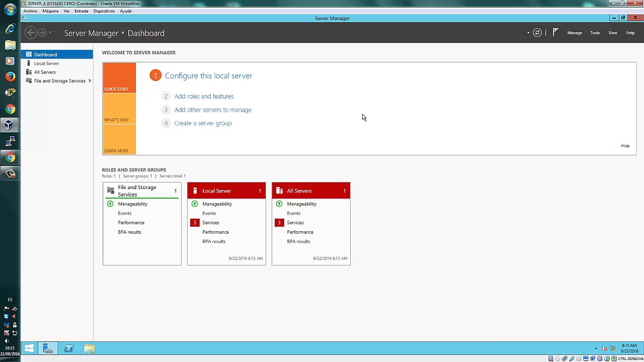The width and height of the screenshot is (644, 362).
Task: Click Add roles and features
Action: (204, 96)
